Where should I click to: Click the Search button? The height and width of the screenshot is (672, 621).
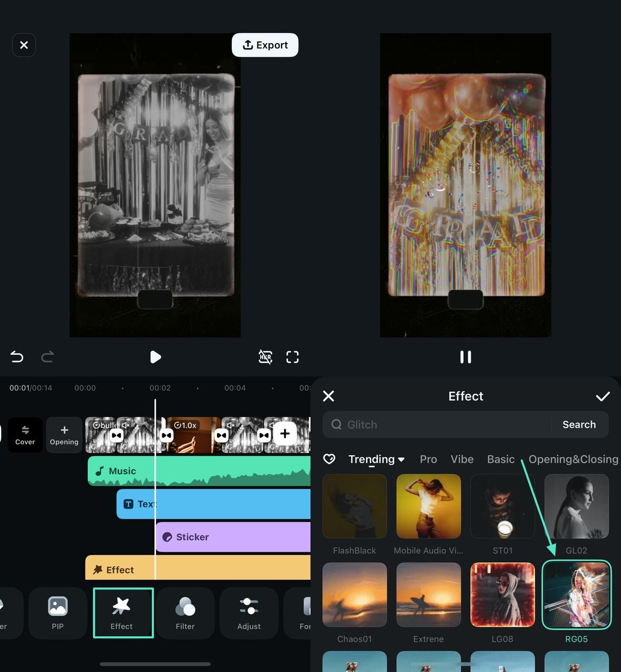(x=579, y=425)
